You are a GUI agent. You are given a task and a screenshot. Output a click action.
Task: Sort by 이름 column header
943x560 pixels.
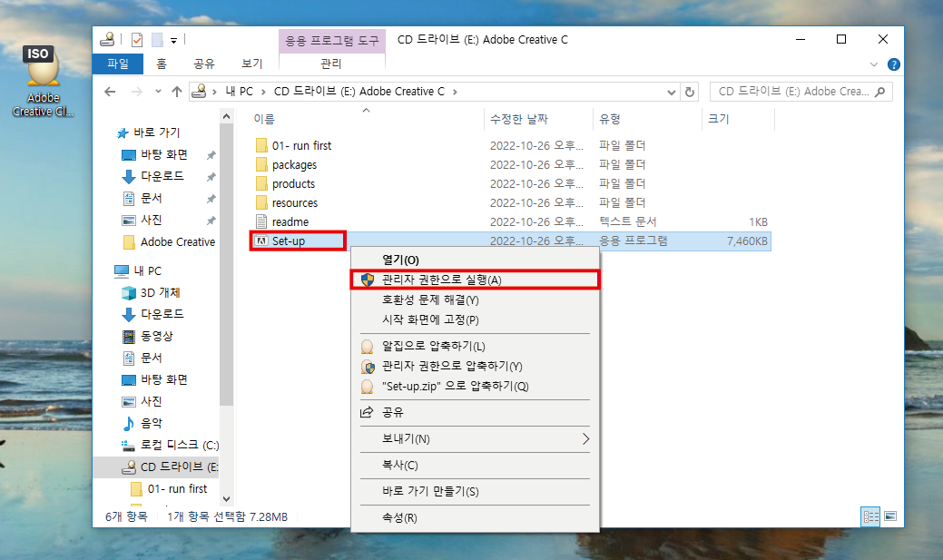point(264,119)
